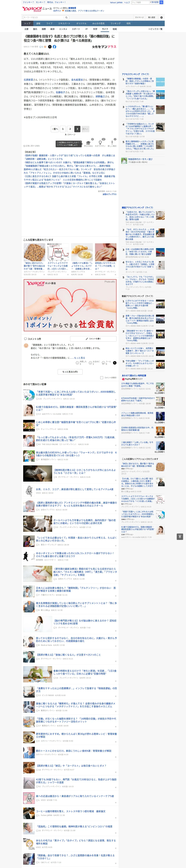The height and width of the screenshot is (868, 186).
Task: Go to the previous page 前へ
Action: click(55, 129)
